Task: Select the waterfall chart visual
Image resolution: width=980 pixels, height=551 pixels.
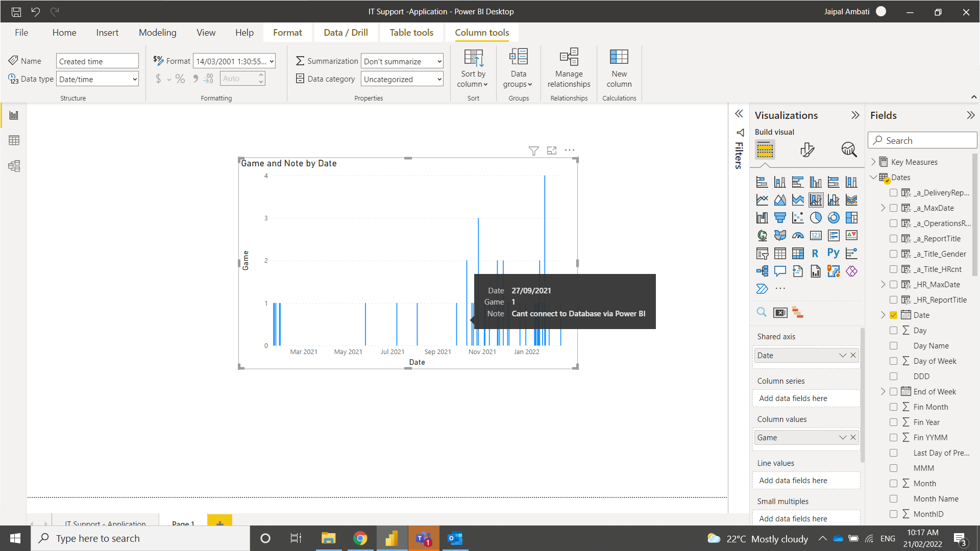Action: 762,218
